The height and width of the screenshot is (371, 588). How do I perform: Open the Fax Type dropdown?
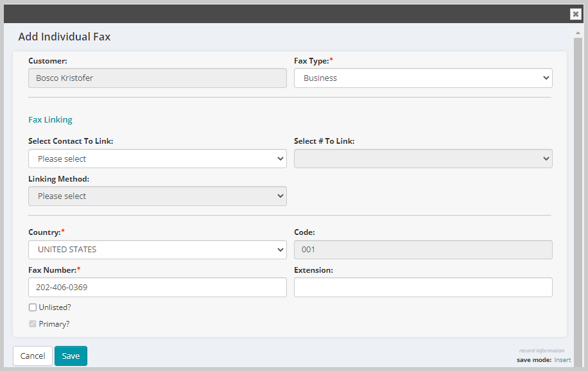point(423,78)
